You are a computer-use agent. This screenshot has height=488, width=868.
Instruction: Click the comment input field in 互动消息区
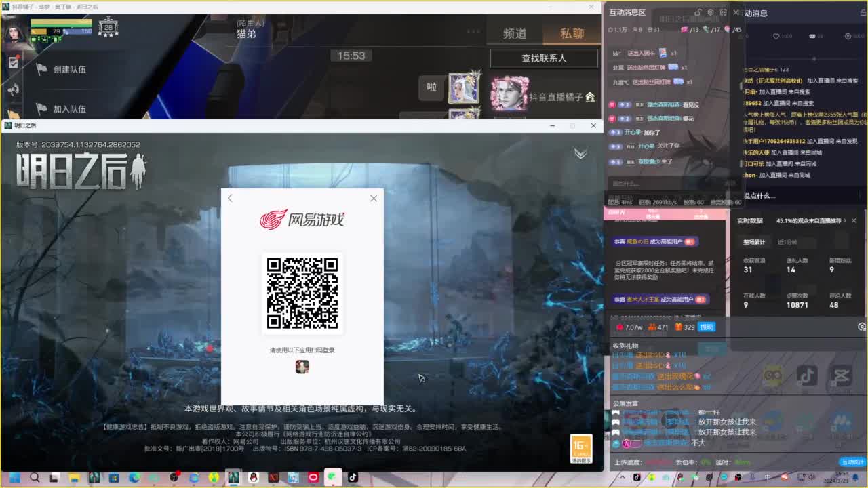pos(671,184)
